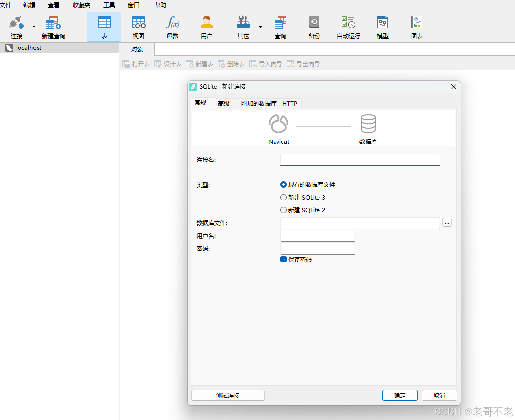The height and width of the screenshot is (420, 515).
Task: Focus the 密码 input field
Action: (x=317, y=248)
